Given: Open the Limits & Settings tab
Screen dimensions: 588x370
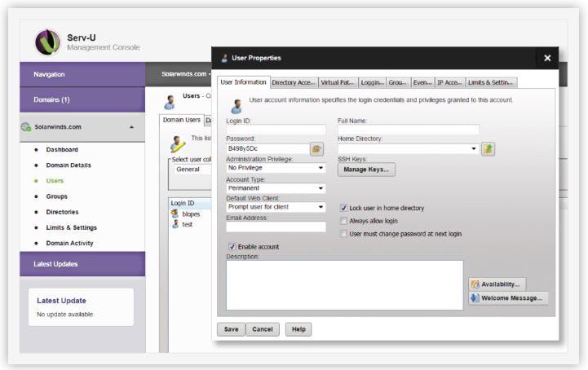Looking at the screenshot, I should coord(491,82).
